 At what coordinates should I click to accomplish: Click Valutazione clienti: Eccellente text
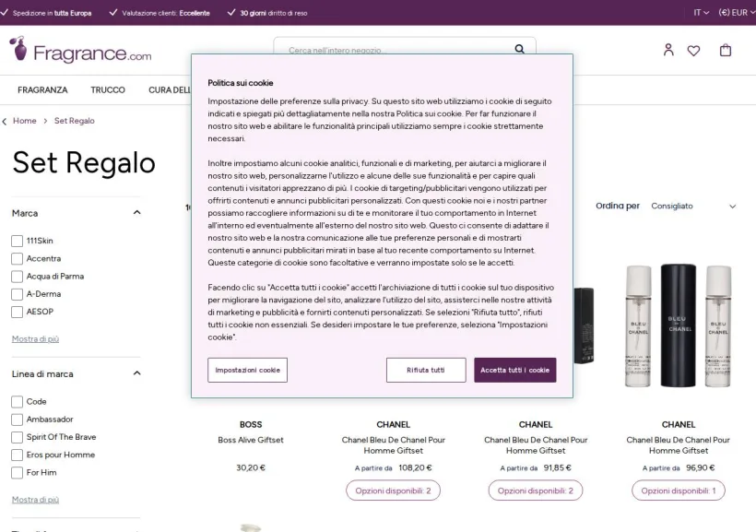tap(166, 13)
